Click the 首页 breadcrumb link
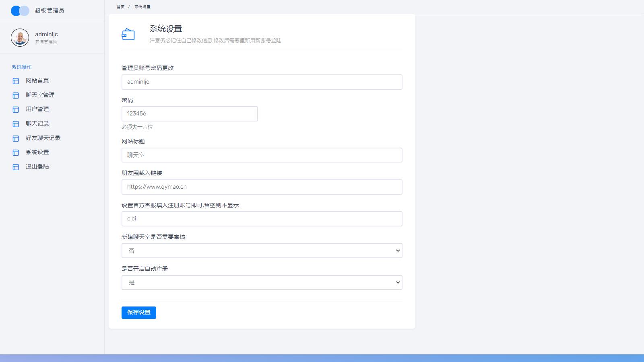The height and width of the screenshot is (362, 644). tap(120, 7)
